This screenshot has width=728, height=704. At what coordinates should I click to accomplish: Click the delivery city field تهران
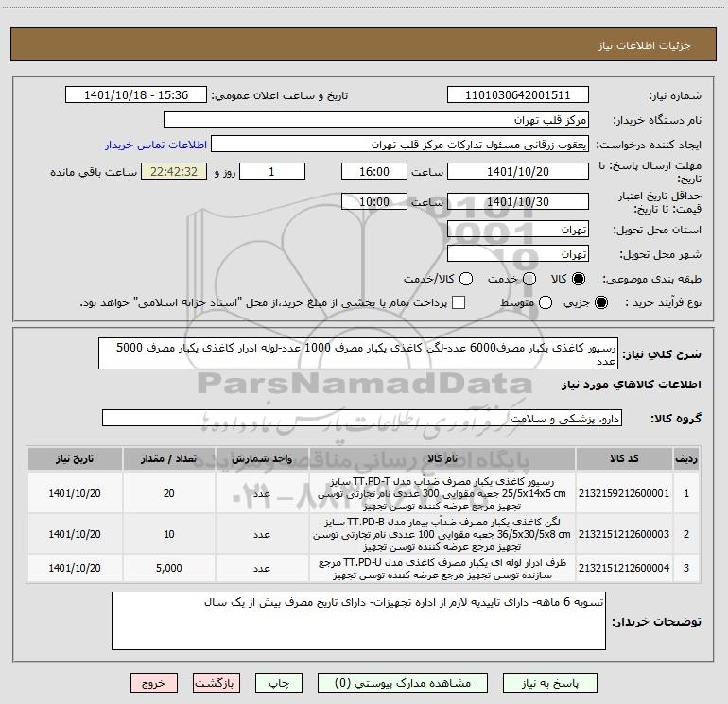pyautogui.click(x=518, y=254)
